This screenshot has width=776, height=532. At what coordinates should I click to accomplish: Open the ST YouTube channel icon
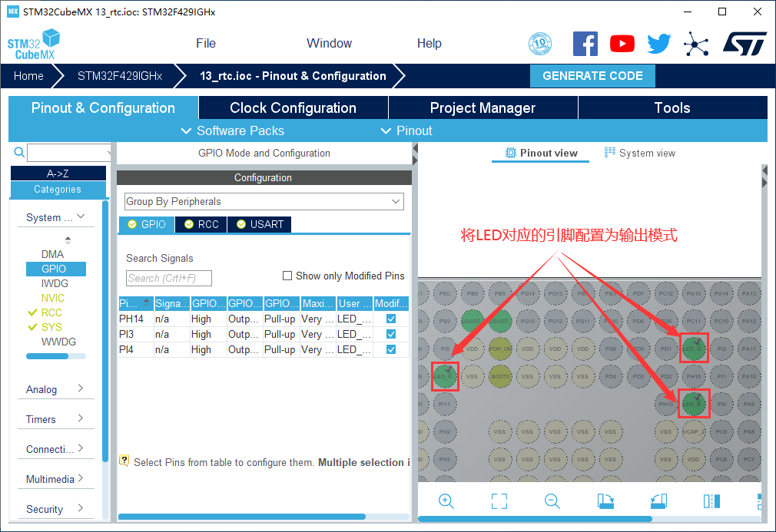click(622, 44)
